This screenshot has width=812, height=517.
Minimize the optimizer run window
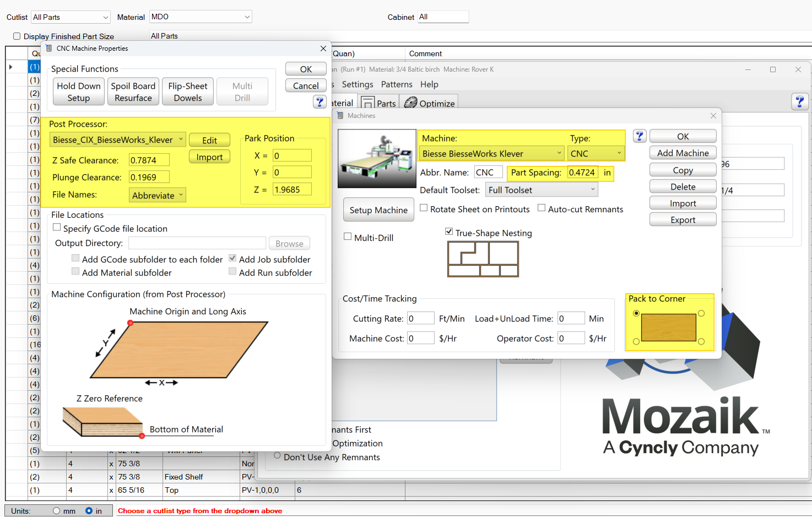pos(749,69)
